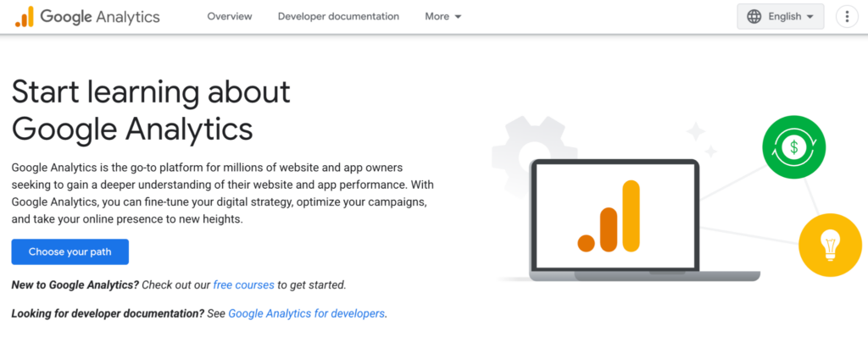Screen dimensions: 868x342
Task: Open the Google Analytics for developers link
Action: (307, 313)
